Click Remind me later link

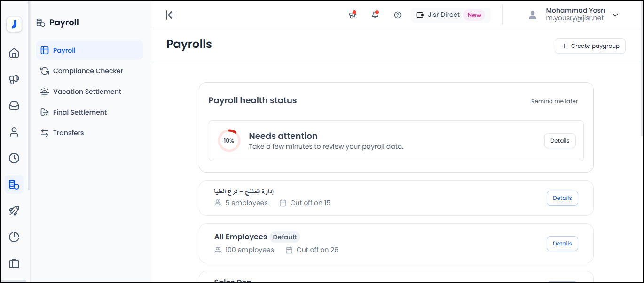click(x=554, y=101)
